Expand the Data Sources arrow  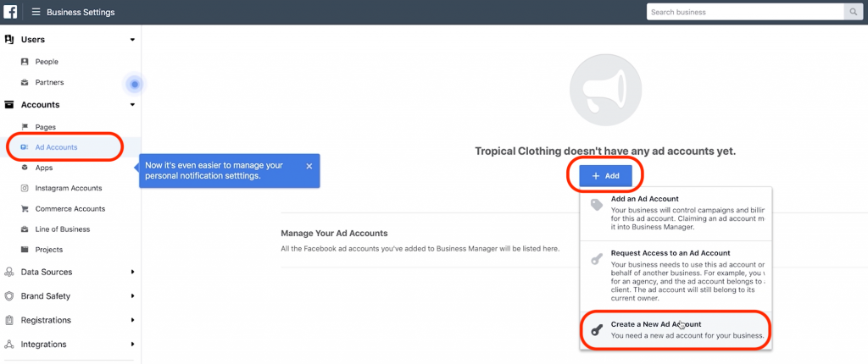click(x=132, y=273)
